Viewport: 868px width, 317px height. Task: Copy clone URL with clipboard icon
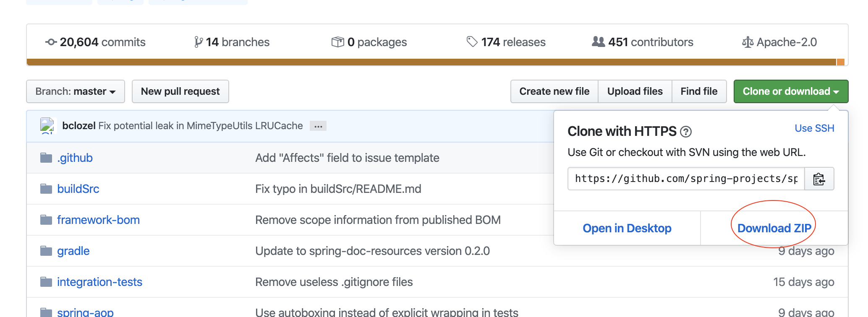[x=819, y=179]
